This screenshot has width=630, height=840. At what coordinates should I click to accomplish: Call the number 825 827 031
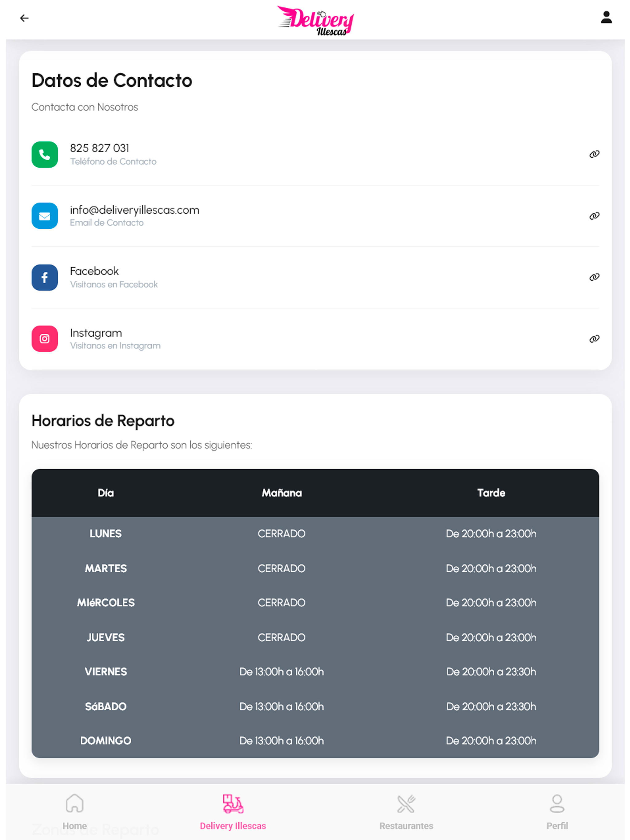100,148
